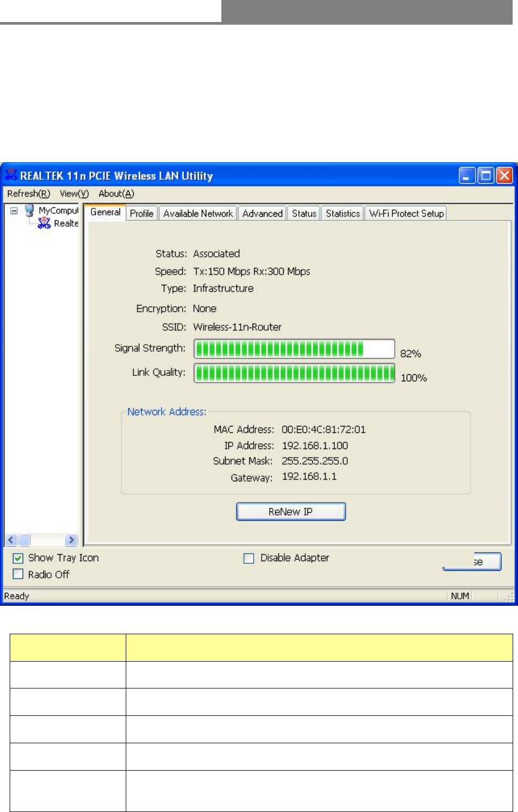Collapse the MyComputer tree node
518x812 pixels.
14,211
